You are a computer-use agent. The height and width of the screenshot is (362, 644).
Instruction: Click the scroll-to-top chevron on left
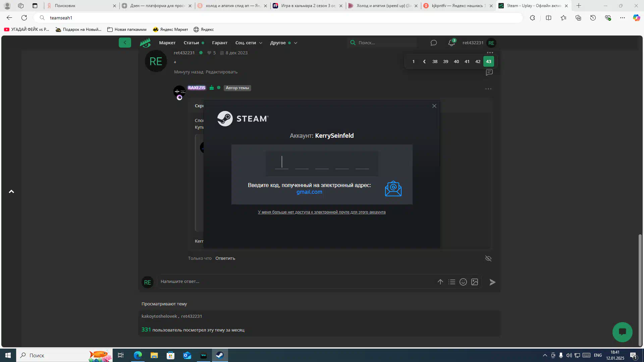pos(11,192)
